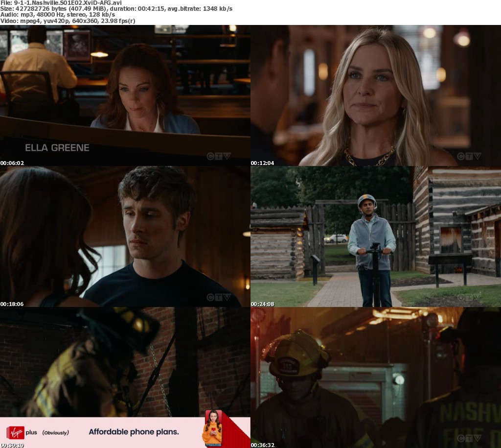501x448 pixels.
Task: Click the 00:30:10 timestamp label
Action: click(12, 445)
